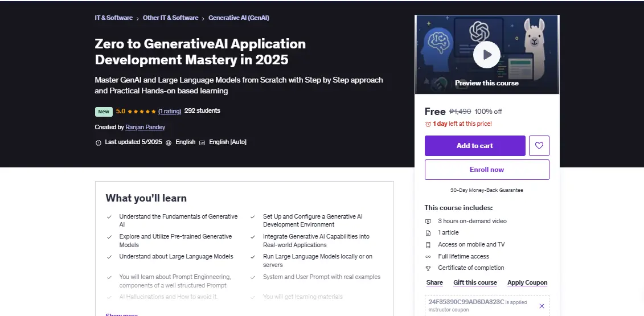
Task: Click 30-Day Money-Back Guarantee text
Action: (487, 190)
